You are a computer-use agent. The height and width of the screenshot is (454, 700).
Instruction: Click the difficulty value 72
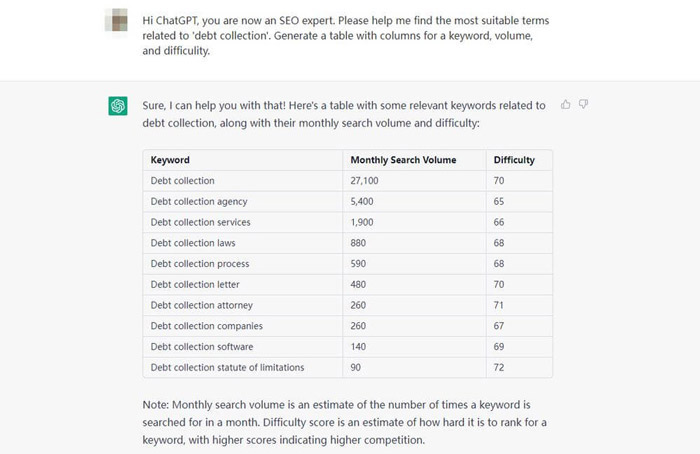point(499,367)
